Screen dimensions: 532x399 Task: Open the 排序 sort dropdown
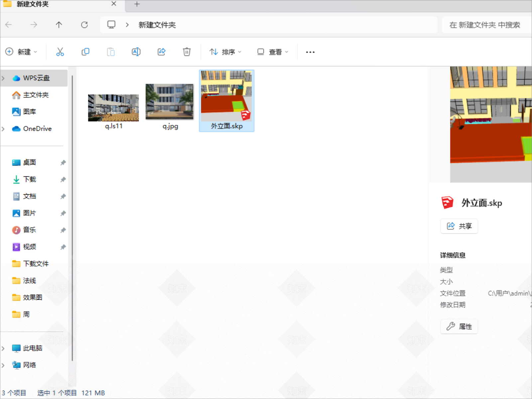pos(225,52)
